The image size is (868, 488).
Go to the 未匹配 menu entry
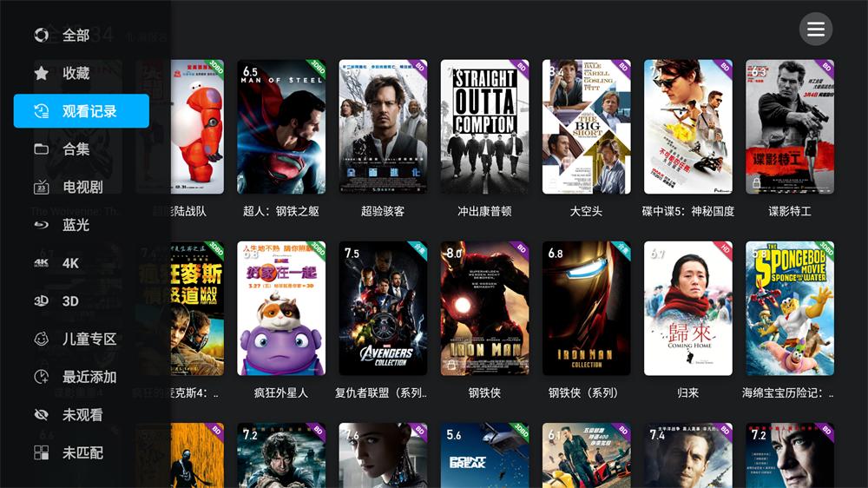[82, 452]
